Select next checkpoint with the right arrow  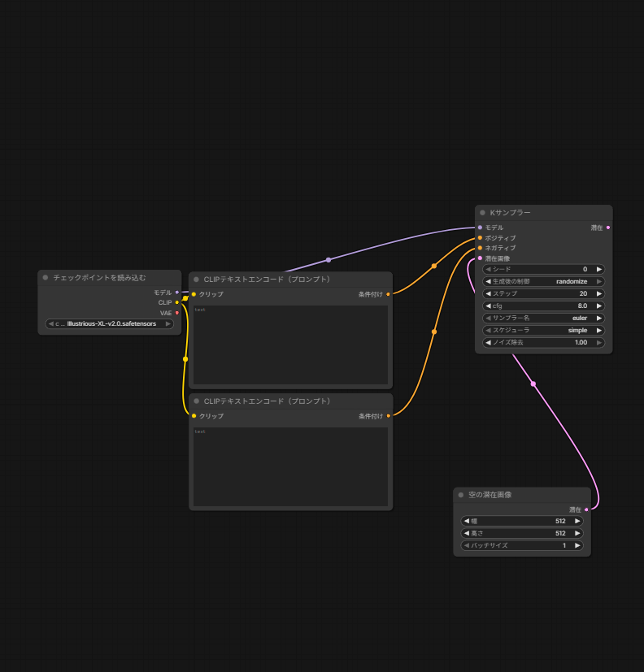click(x=168, y=324)
